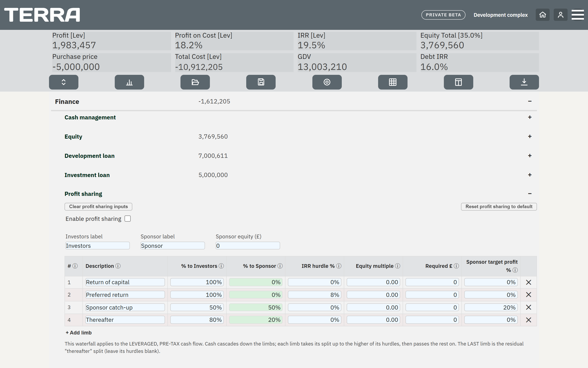Click the expand/collapse arrows toolbar button
Viewport: 588px width, 368px height.
64,82
